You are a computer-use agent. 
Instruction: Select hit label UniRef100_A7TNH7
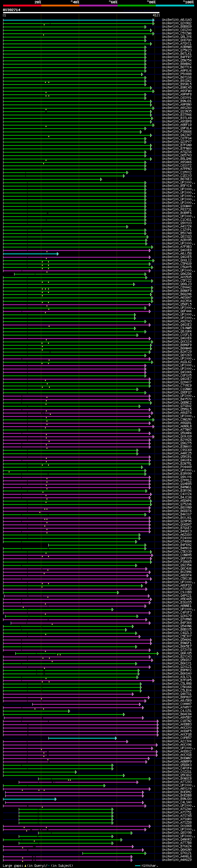[177, 430]
